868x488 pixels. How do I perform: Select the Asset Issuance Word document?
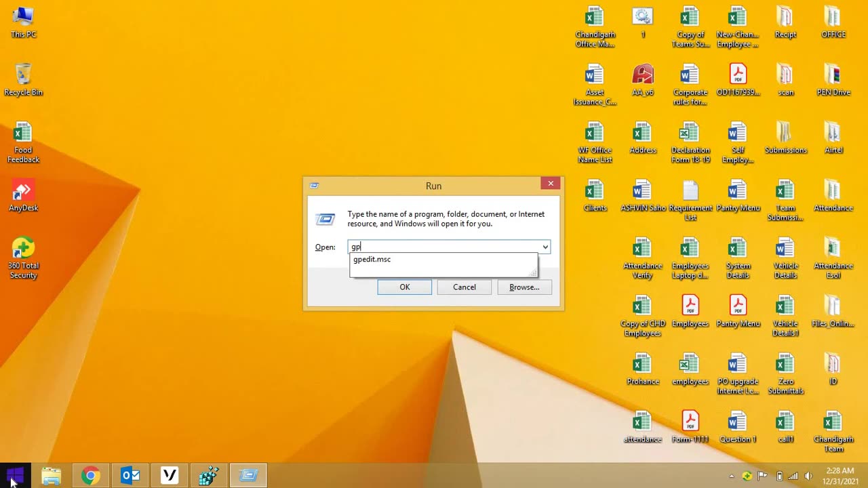[595, 85]
